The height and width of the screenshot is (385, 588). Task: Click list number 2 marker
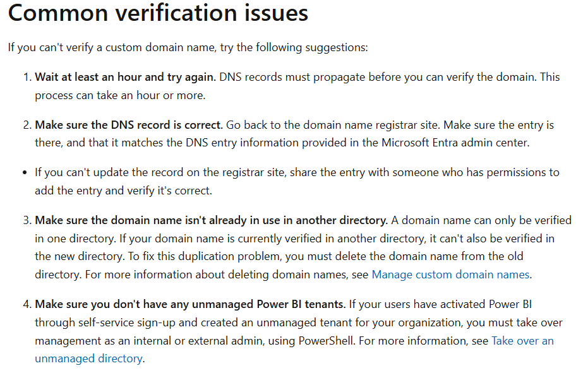pyautogui.click(x=27, y=125)
